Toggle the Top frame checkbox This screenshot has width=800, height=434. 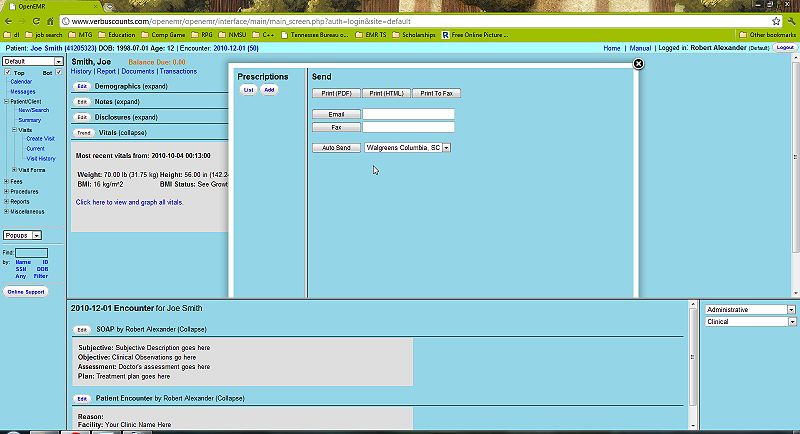(8, 73)
